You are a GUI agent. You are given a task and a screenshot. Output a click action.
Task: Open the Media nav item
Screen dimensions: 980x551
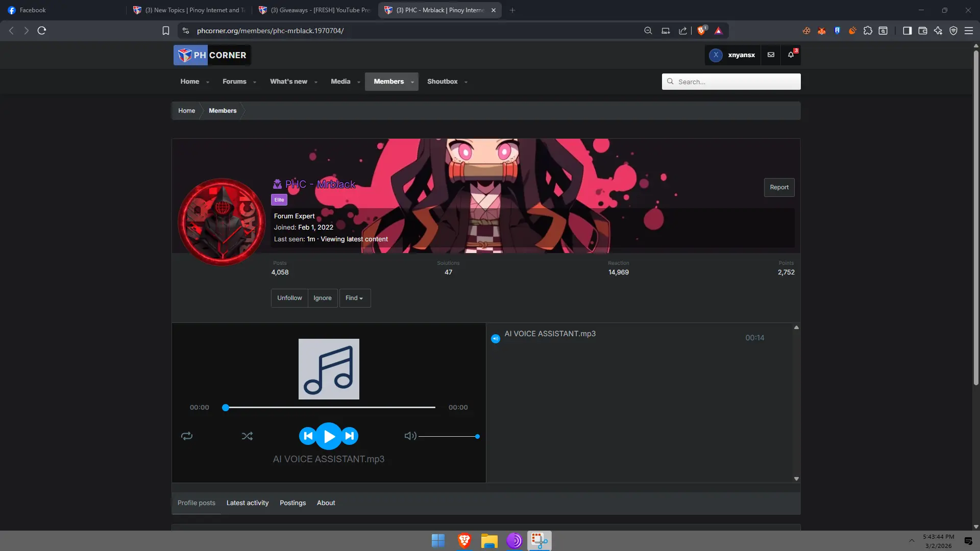coord(340,82)
